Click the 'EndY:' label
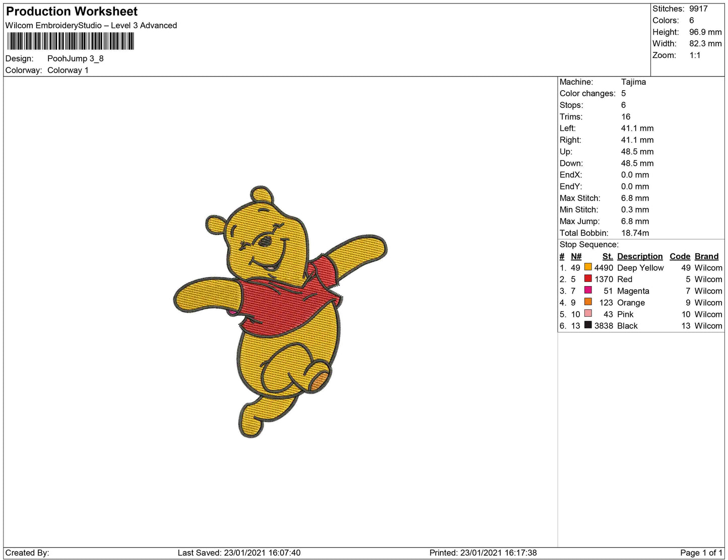The width and height of the screenshot is (728, 560). pyautogui.click(x=571, y=186)
